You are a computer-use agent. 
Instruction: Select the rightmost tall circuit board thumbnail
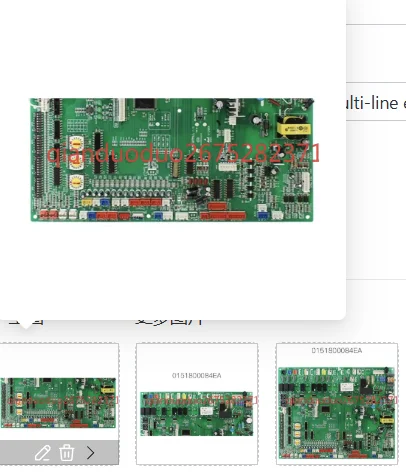click(x=337, y=404)
